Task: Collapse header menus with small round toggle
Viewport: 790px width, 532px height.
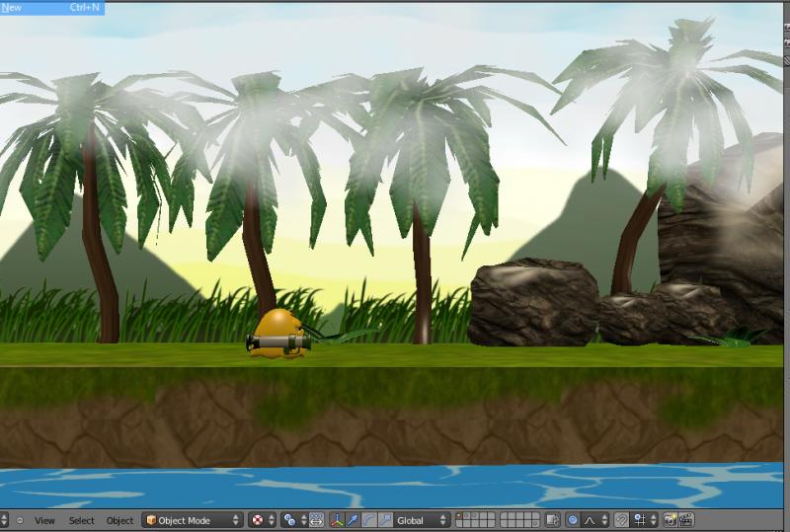Action: pyautogui.click(x=20, y=520)
